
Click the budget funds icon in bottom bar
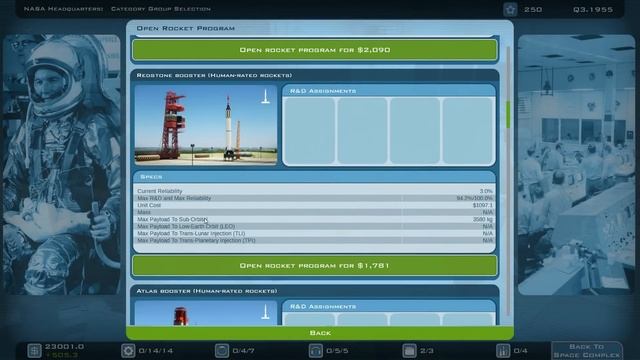coord(34,351)
